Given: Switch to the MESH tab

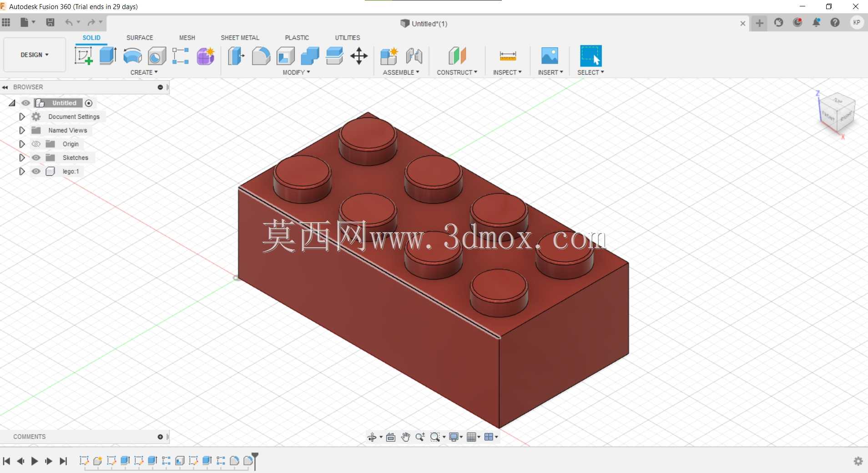Looking at the screenshot, I should (x=187, y=38).
